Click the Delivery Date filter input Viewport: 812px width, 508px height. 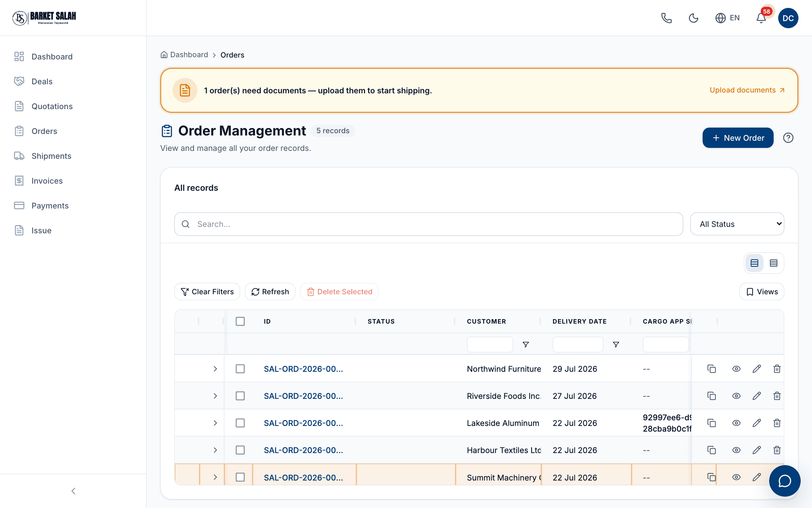coord(578,344)
